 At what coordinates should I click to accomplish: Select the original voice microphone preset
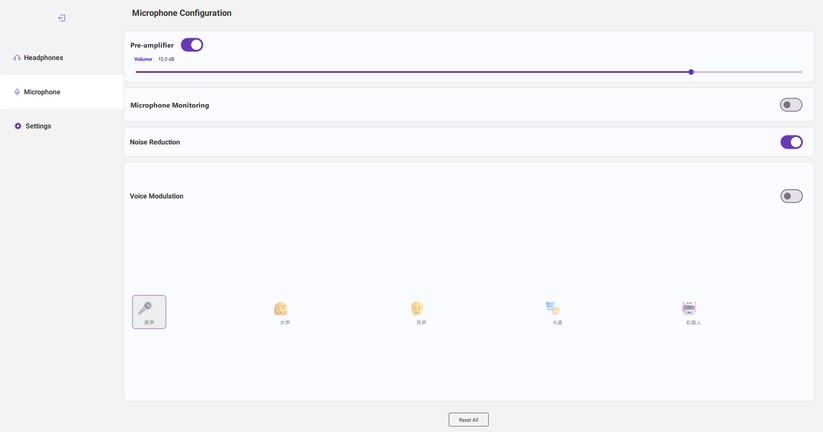149,312
